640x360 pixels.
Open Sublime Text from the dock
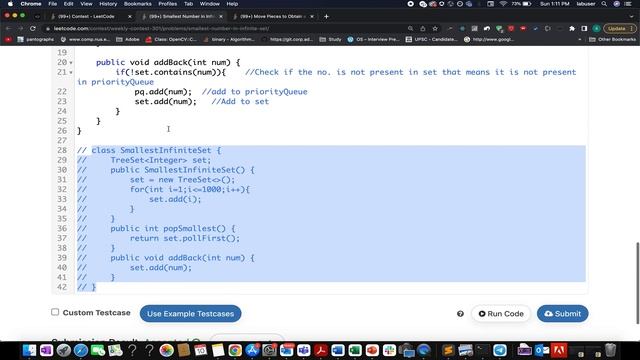click(448, 350)
